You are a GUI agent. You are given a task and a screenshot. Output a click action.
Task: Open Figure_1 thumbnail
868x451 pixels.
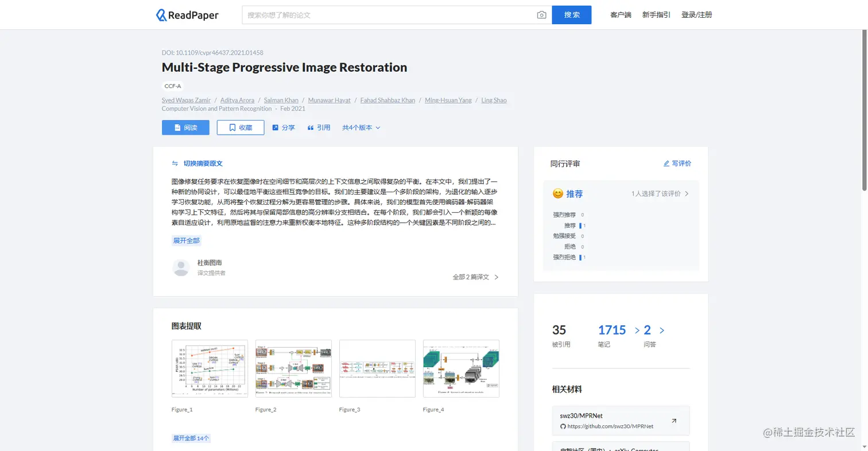210,368
